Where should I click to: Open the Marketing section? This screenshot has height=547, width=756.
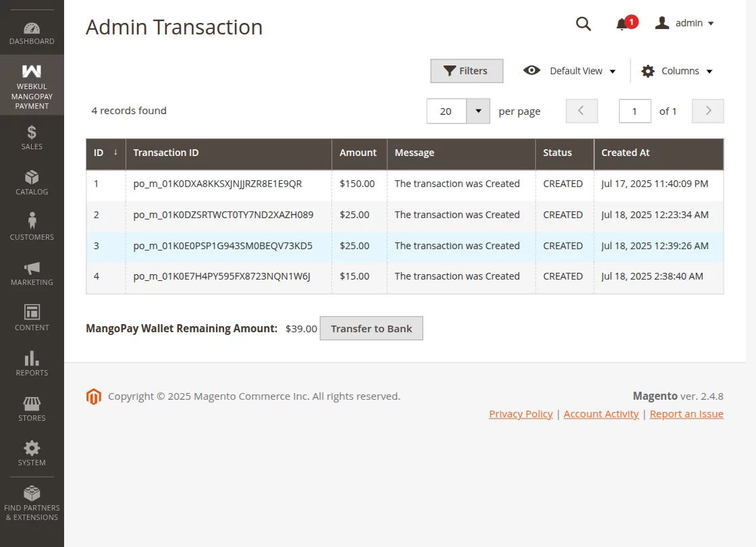pyautogui.click(x=32, y=271)
